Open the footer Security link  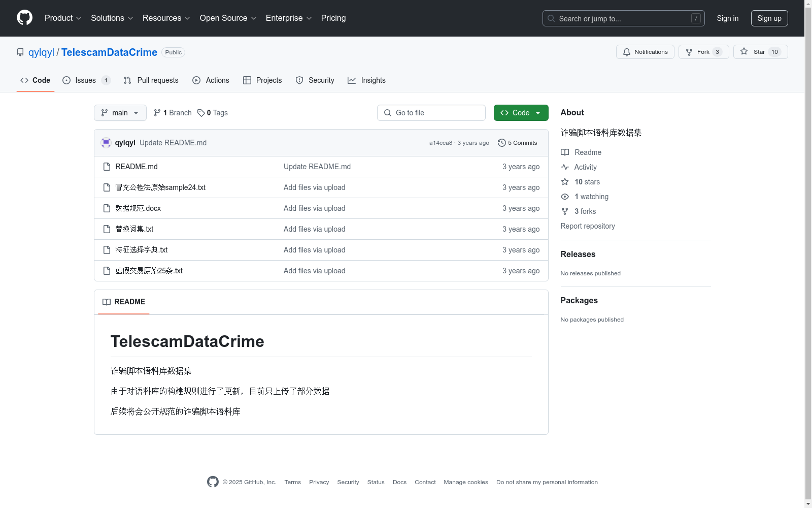pos(348,482)
